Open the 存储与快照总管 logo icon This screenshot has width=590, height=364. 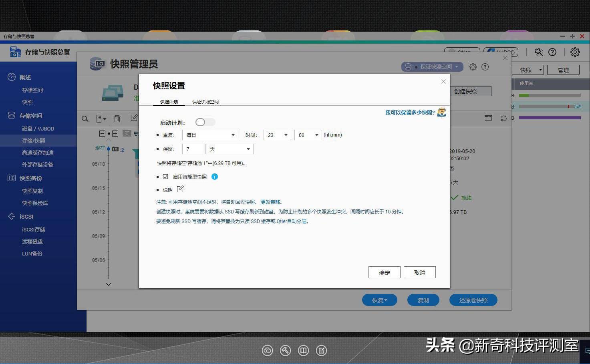pos(15,52)
